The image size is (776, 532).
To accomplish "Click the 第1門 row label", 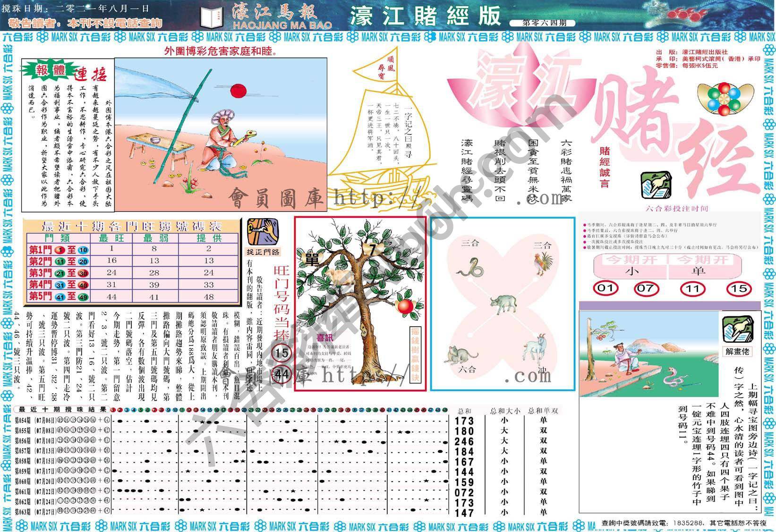I will tap(59, 250).
